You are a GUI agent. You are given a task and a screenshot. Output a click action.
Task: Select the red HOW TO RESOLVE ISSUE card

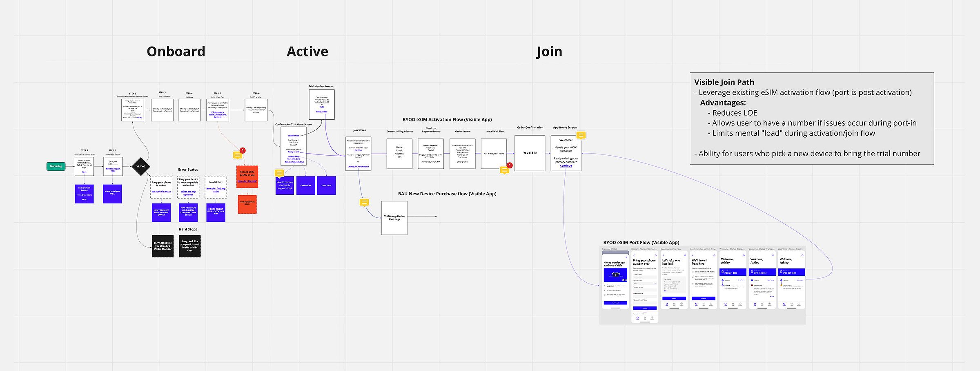(247, 204)
